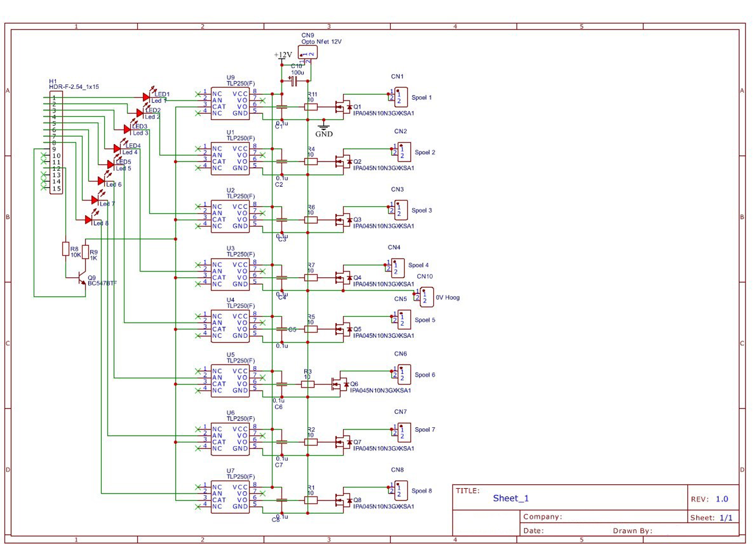Click the 'Drawn By:' label
756x544 pixels.
633,531
